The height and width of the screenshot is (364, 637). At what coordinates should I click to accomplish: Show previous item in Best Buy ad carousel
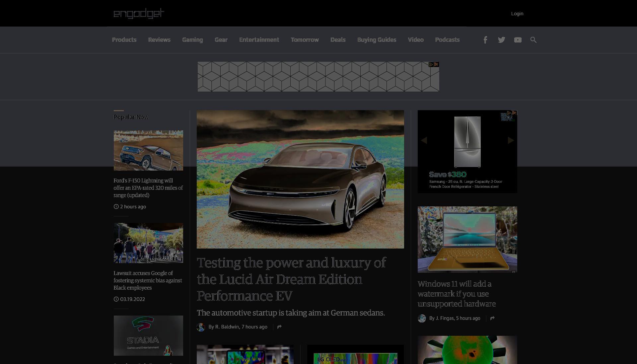coord(424,140)
